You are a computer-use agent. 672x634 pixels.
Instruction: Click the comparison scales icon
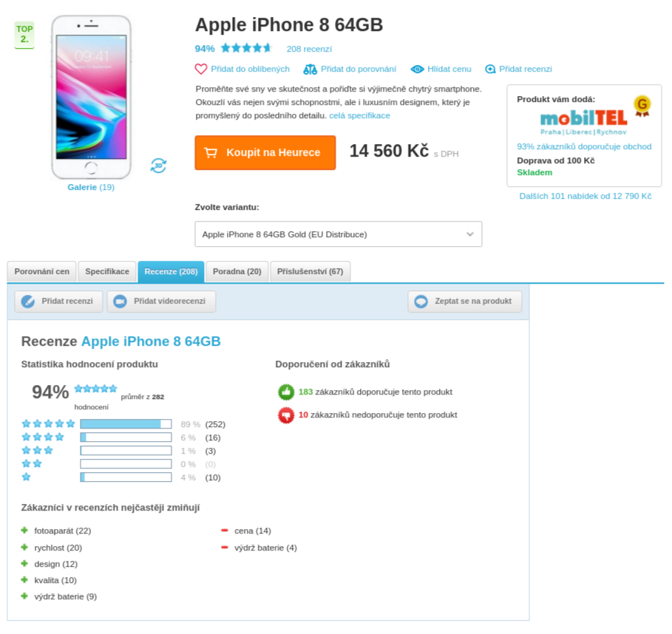[x=310, y=69]
